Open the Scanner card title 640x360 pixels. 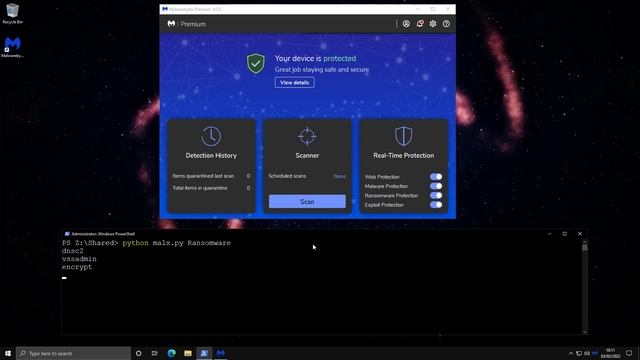tap(307, 156)
